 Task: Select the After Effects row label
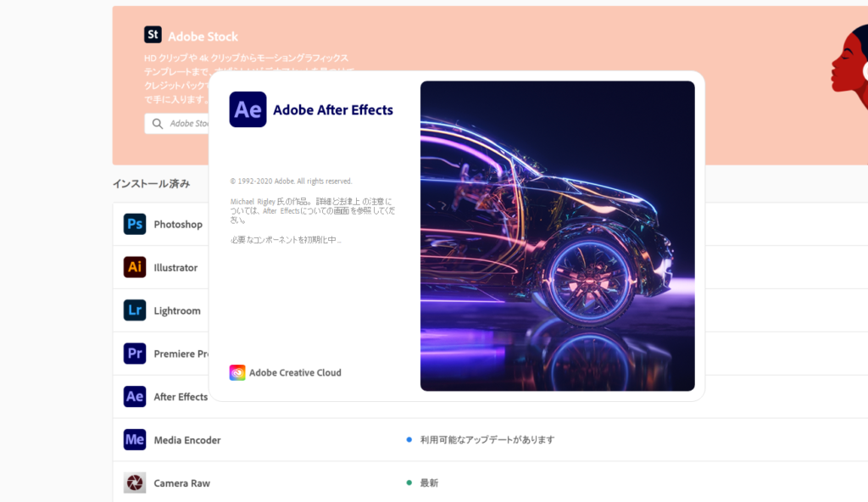coord(181,397)
